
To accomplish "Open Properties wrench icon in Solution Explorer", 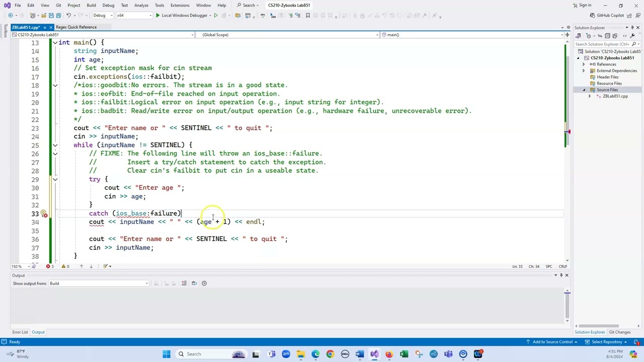I will (632, 36).
